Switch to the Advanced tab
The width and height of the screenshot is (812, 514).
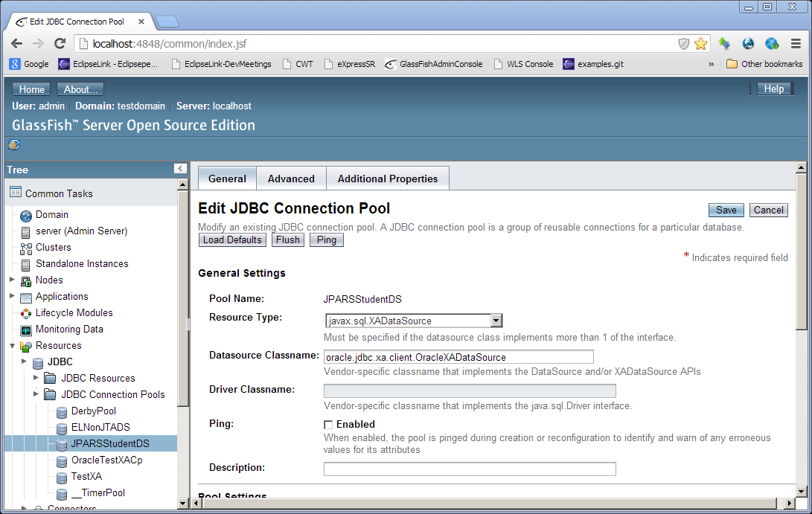(x=291, y=179)
